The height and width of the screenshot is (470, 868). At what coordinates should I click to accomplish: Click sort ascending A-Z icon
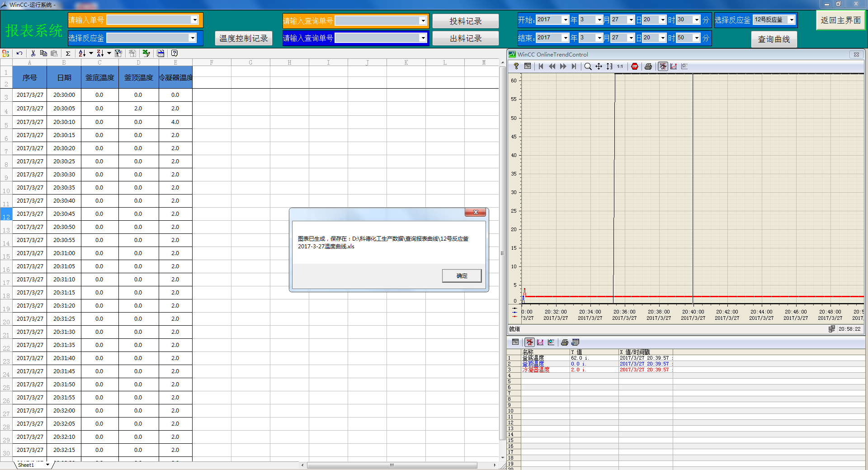tap(82, 53)
